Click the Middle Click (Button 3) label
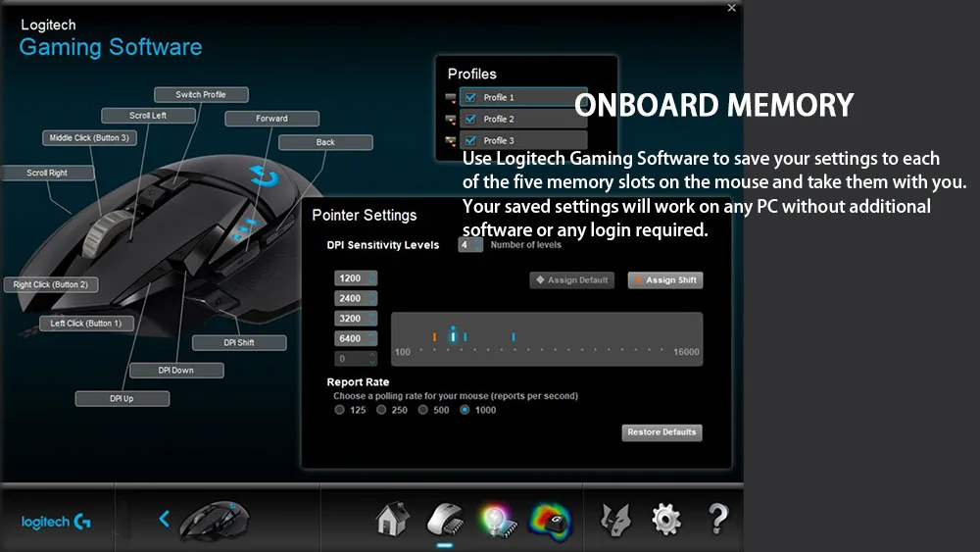The image size is (980, 552). point(89,138)
